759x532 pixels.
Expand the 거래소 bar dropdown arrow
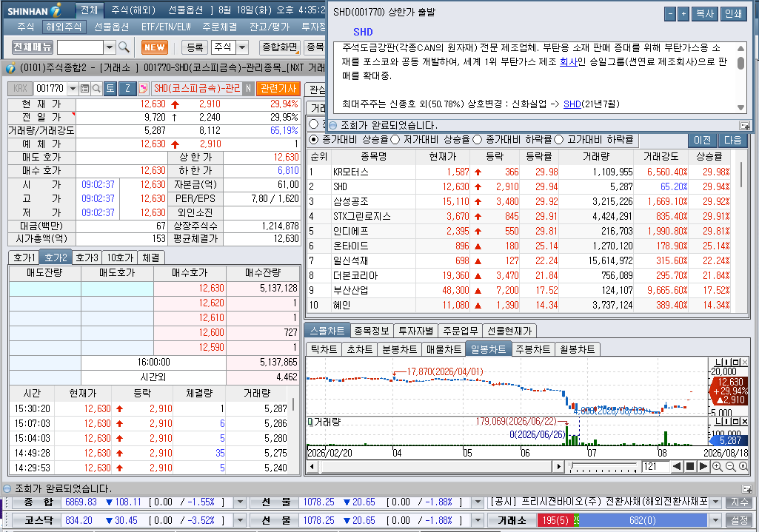tap(715, 520)
